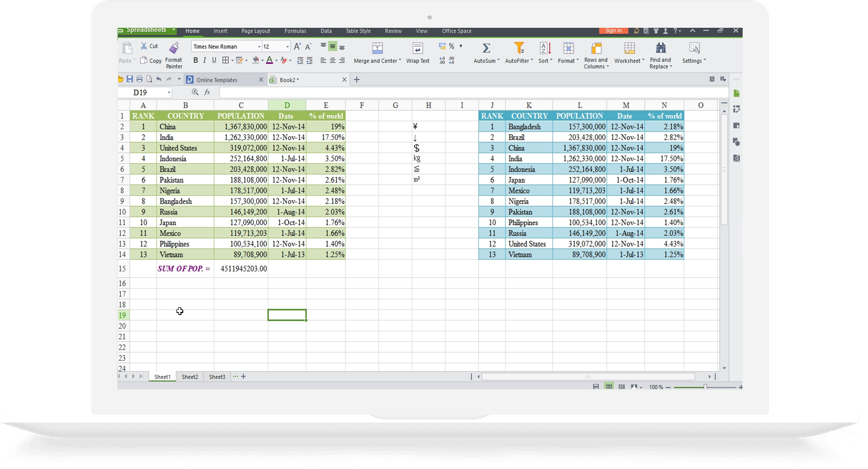The width and height of the screenshot is (868, 469).
Task: Open the Sheet2 worksheet tab
Action: click(189, 377)
